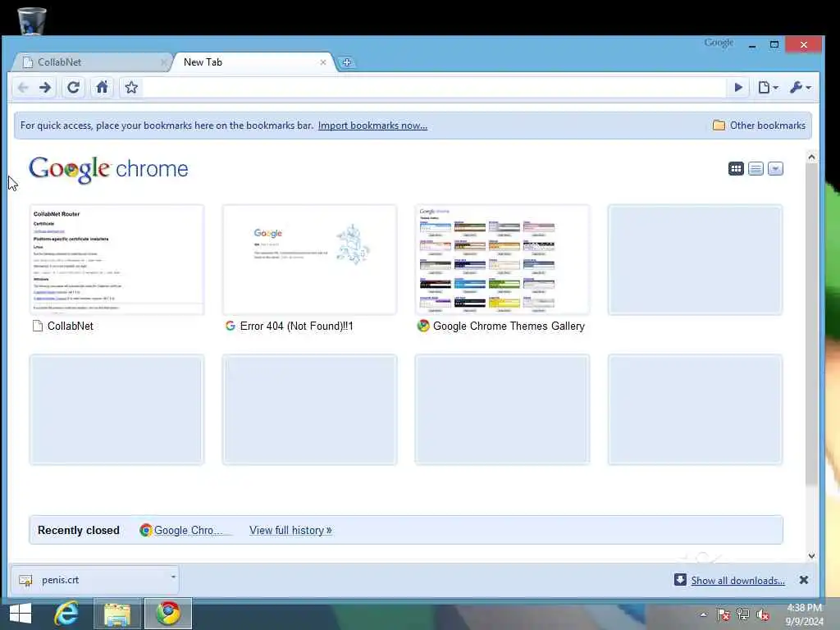840x630 pixels.
Task: Click Google Chrome Themes Gallery title
Action: [x=509, y=326]
